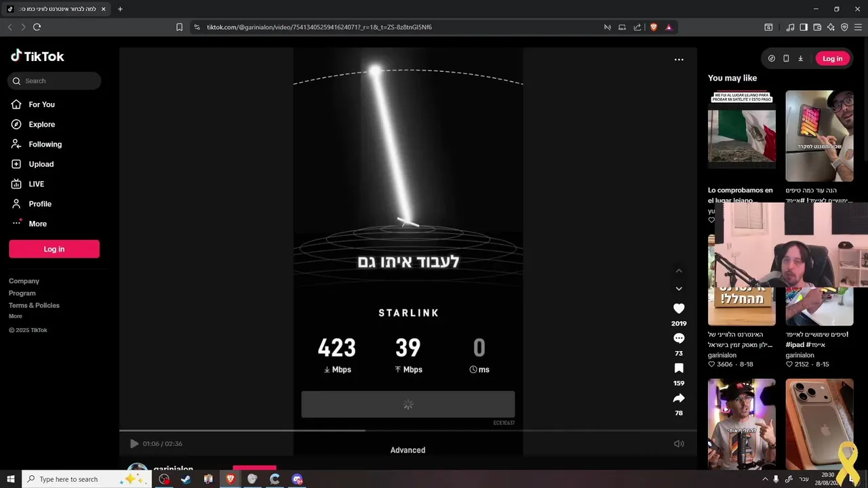Image resolution: width=868 pixels, height=488 pixels.
Task: Open the Brave VPN shield icon
Action: pyautogui.click(x=844, y=27)
